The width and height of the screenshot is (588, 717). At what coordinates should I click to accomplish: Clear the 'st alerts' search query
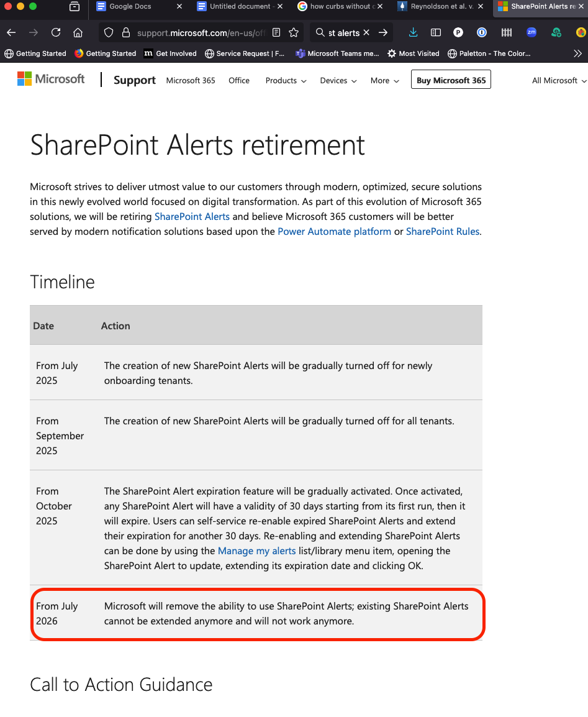coord(365,32)
